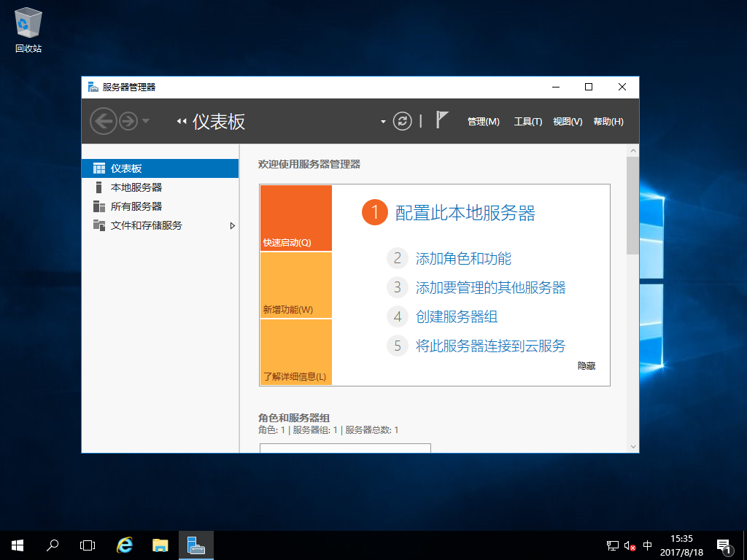Screen dimensions: 747x560
Task: Open the 管理(M) menu
Action: (483, 122)
